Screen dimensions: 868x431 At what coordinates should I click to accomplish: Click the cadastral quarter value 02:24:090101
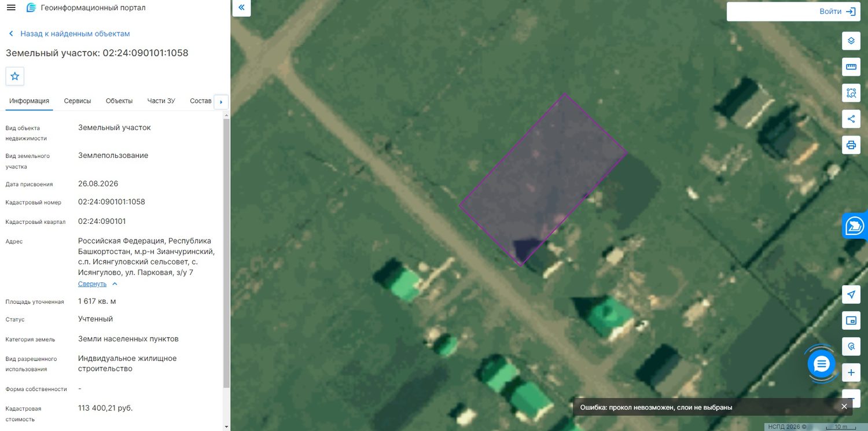tap(102, 221)
